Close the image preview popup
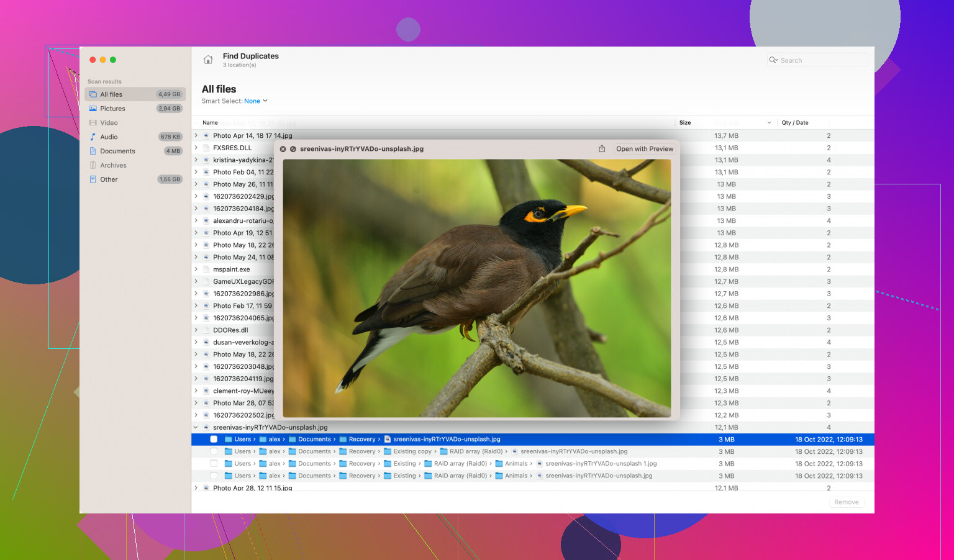The width and height of the screenshot is (954, 560). click(x=283, y=149)
